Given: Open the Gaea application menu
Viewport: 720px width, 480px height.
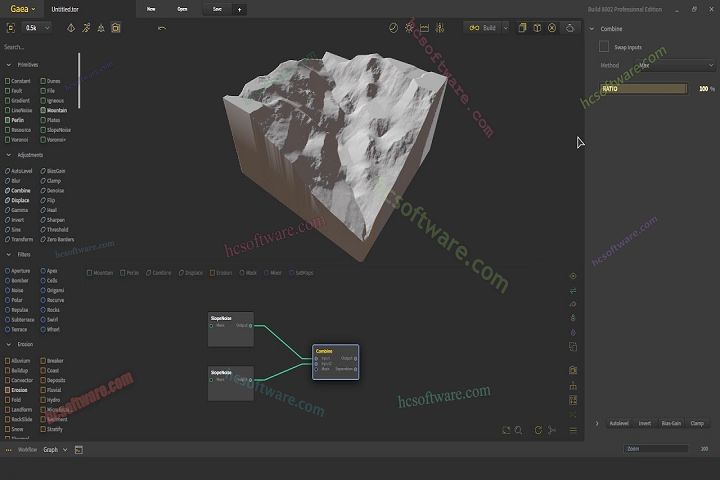Looking at the screenshot, I should coord(20,8).
